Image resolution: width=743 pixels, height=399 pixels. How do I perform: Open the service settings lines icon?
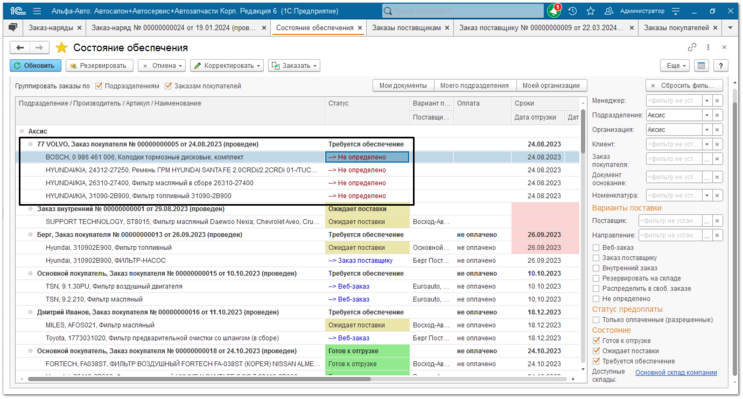point(676,11)
